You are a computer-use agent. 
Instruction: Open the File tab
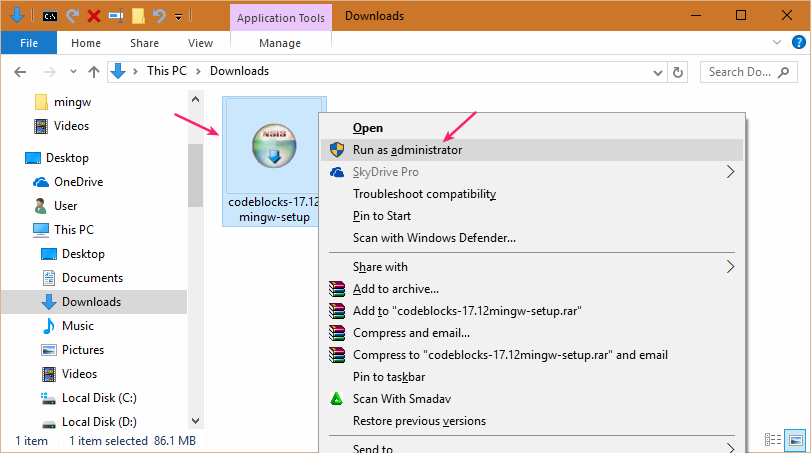[x=29, y=43]
